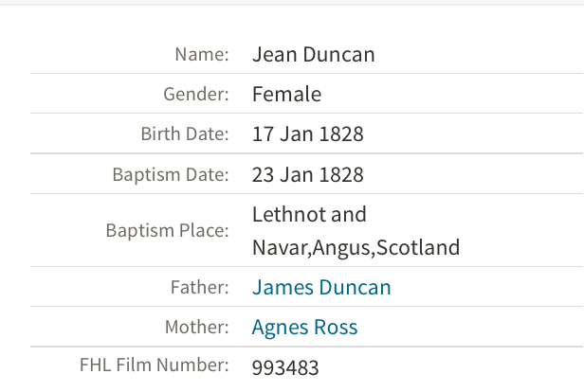Click the Gender field label

coord(196,94)
